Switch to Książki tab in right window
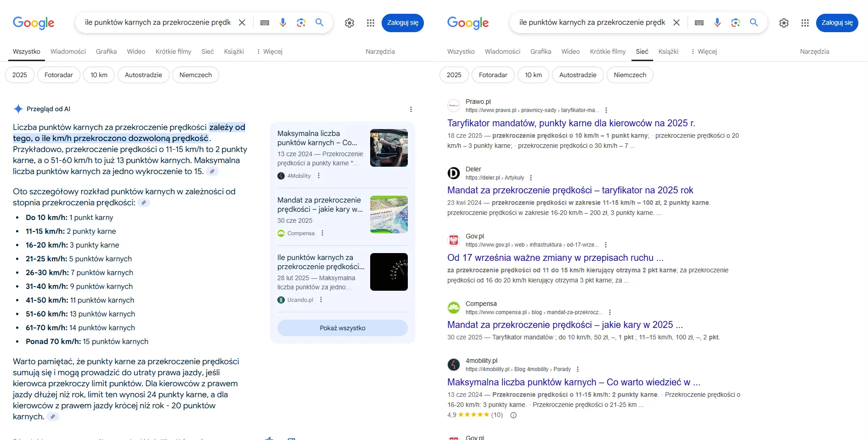The height and width of the screenshot is (440, 868). pos(668,51)
